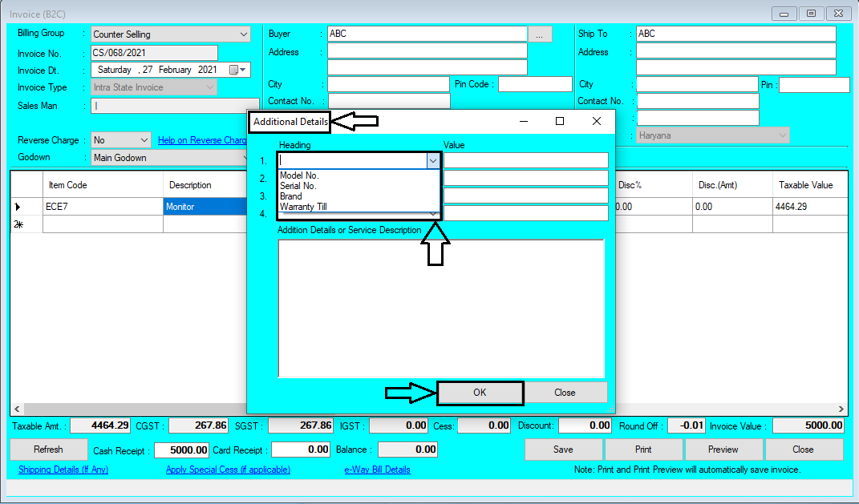Click OK in the Additional Details dialog

coord(480,393)
